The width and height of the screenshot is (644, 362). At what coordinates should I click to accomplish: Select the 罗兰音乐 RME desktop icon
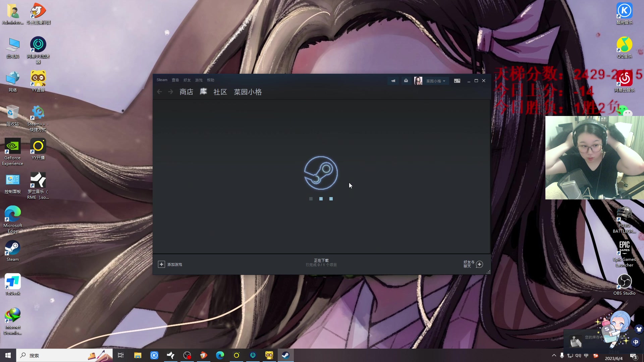click(x=38, y=186)
